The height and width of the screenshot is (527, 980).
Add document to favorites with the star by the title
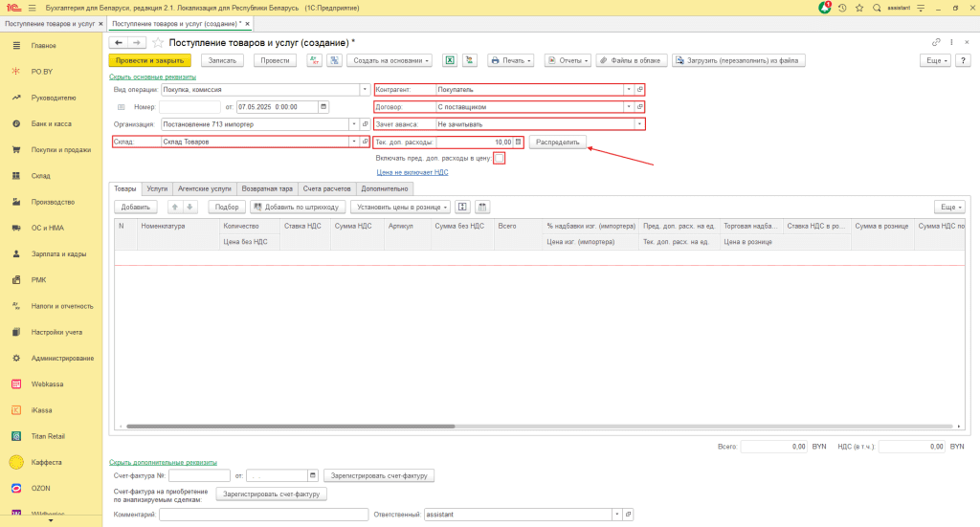click(158, 42)
